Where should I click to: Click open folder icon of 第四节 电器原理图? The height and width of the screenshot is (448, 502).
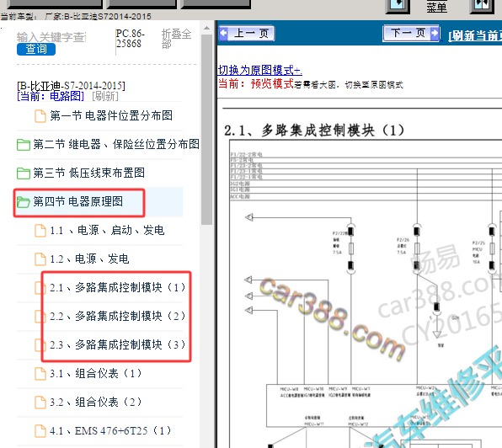(x=24, y=202)
